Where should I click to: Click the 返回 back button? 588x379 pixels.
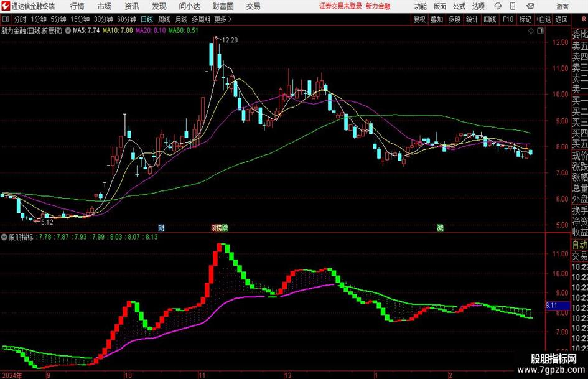[x=561, y=19]
